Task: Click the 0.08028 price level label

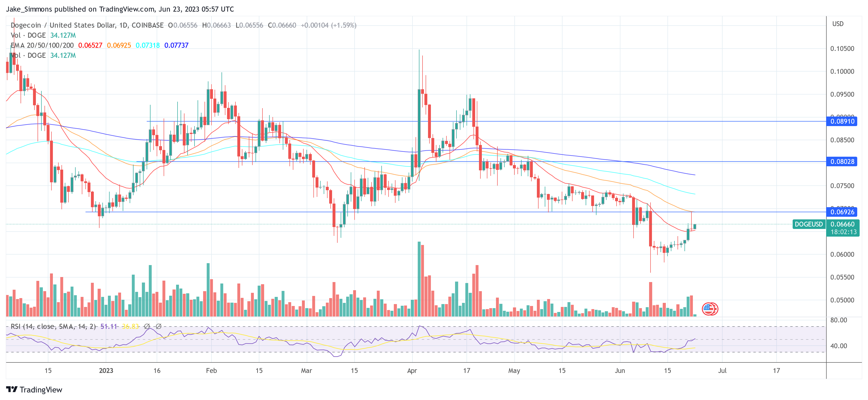Action: click(x=841, y=161)
